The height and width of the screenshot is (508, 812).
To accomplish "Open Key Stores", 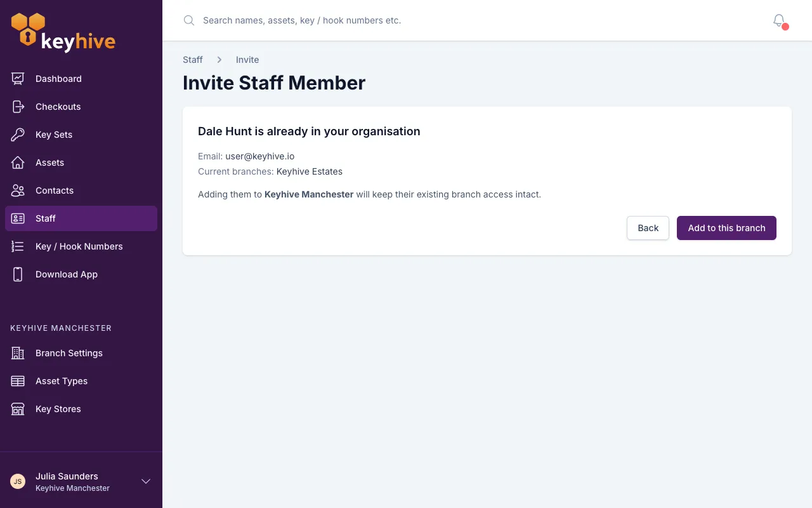I will [81, 409].
